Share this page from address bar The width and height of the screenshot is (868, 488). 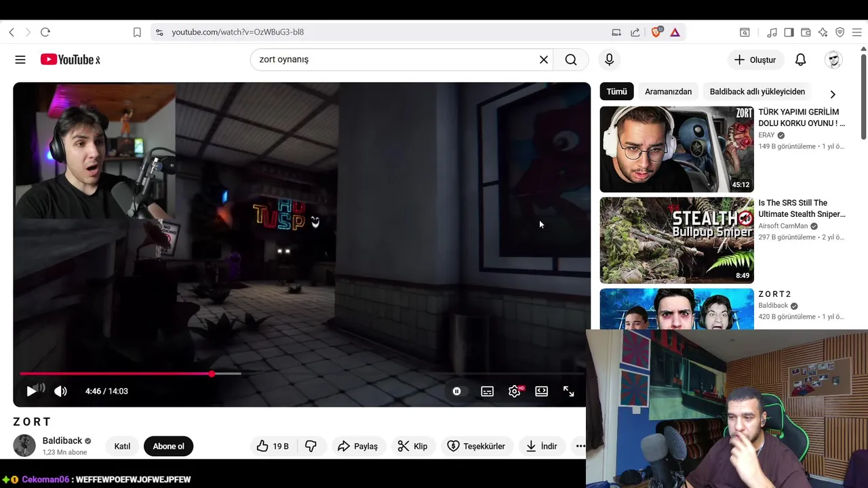click(x=635, y=32)
